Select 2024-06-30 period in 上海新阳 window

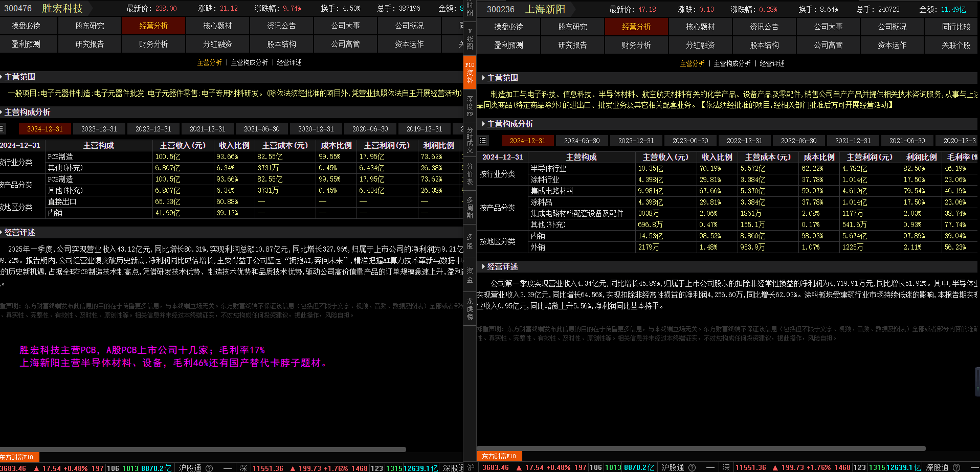[x=582, y=141]
